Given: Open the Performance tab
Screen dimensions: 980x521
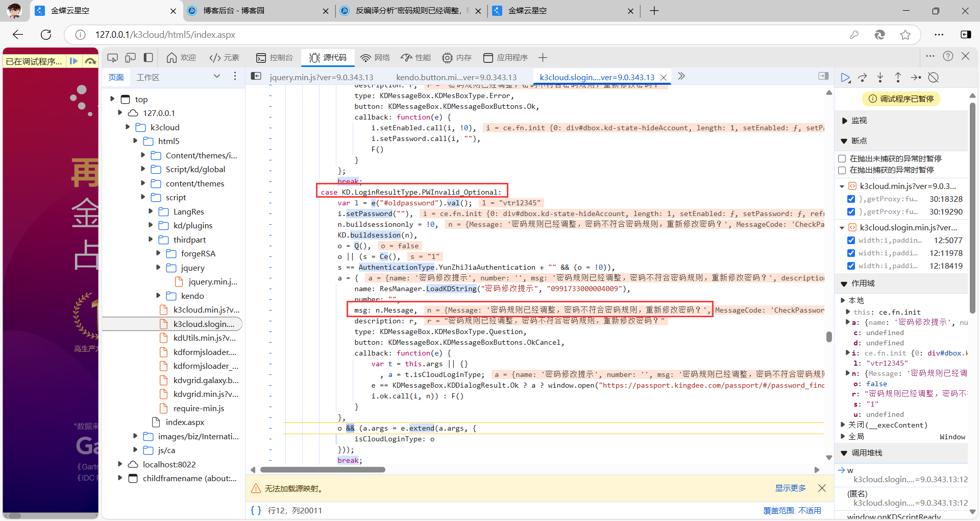Looking at the screenshot, I should point(416,58).
